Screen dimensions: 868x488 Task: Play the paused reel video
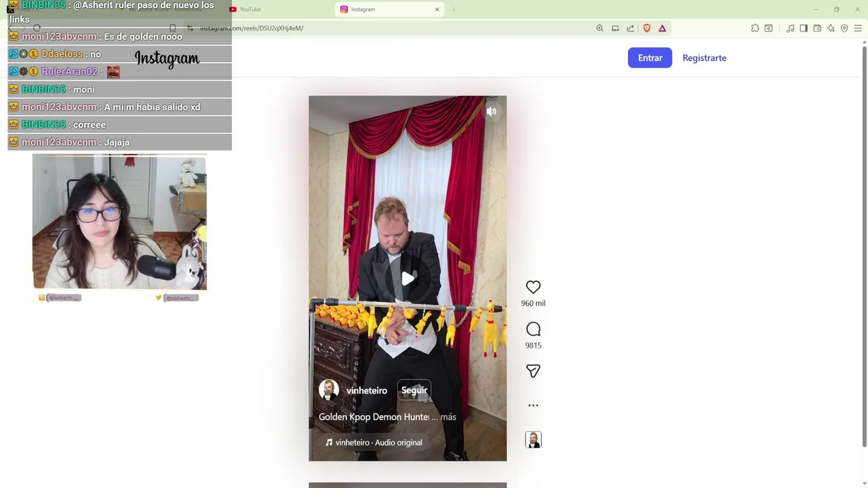click(408, 279)
